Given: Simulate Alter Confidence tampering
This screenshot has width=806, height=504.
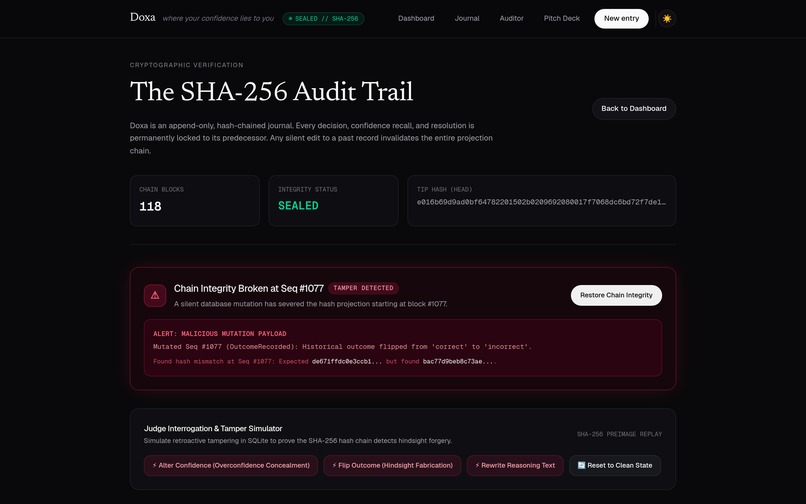Looking at the screenshot, I should click(231, 465).
